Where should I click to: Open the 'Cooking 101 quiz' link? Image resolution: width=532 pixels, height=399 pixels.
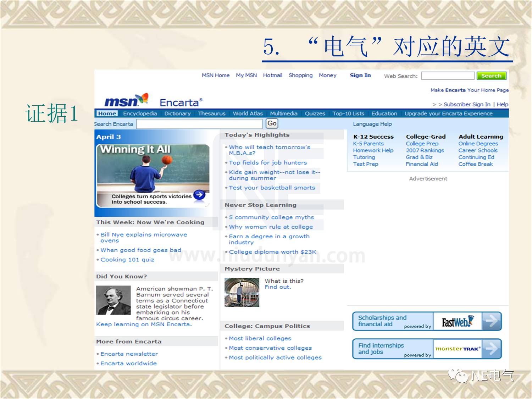click(x=127, y=260)
